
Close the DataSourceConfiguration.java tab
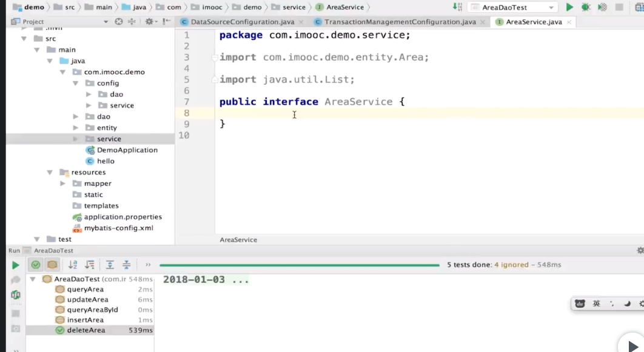point(301,22)
